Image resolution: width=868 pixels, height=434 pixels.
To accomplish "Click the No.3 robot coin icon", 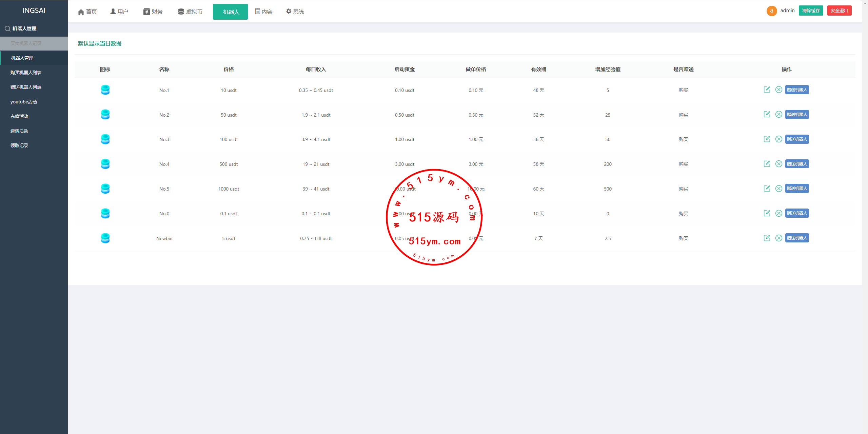I will coord(105,139).
